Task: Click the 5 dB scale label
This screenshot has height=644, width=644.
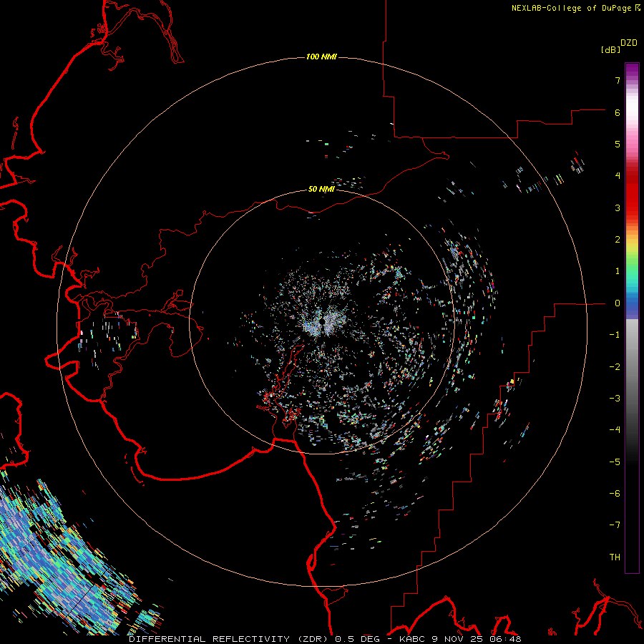Action: pyautogui.click(x=618, y=144)
